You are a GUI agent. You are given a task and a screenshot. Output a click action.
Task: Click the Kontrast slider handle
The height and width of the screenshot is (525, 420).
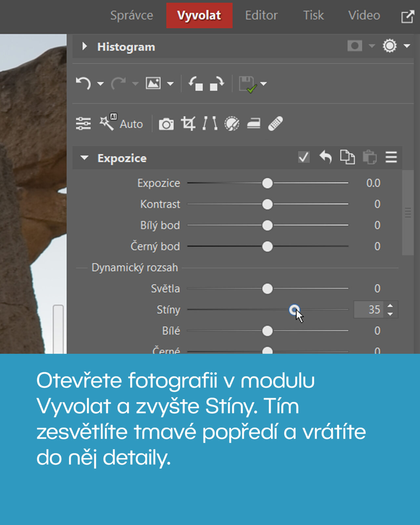point(267,204)
